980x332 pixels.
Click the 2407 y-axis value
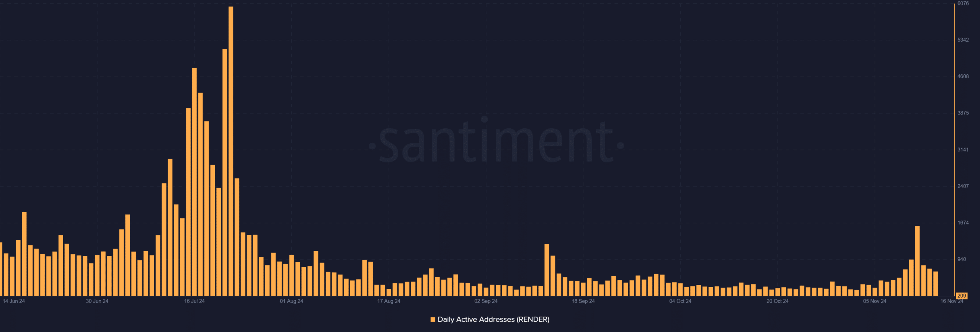coord(963,186)
